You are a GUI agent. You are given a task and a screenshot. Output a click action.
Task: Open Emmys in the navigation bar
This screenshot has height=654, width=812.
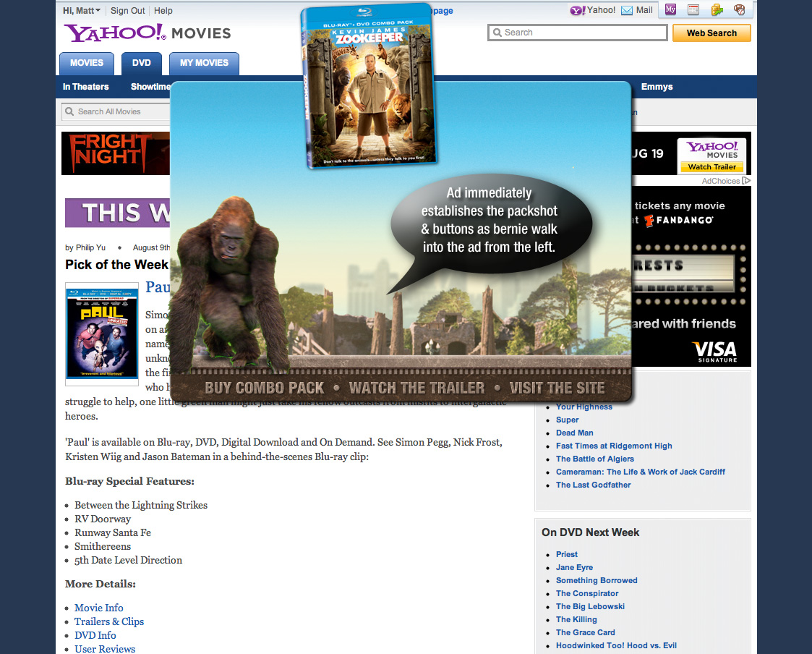pos(657,87)
